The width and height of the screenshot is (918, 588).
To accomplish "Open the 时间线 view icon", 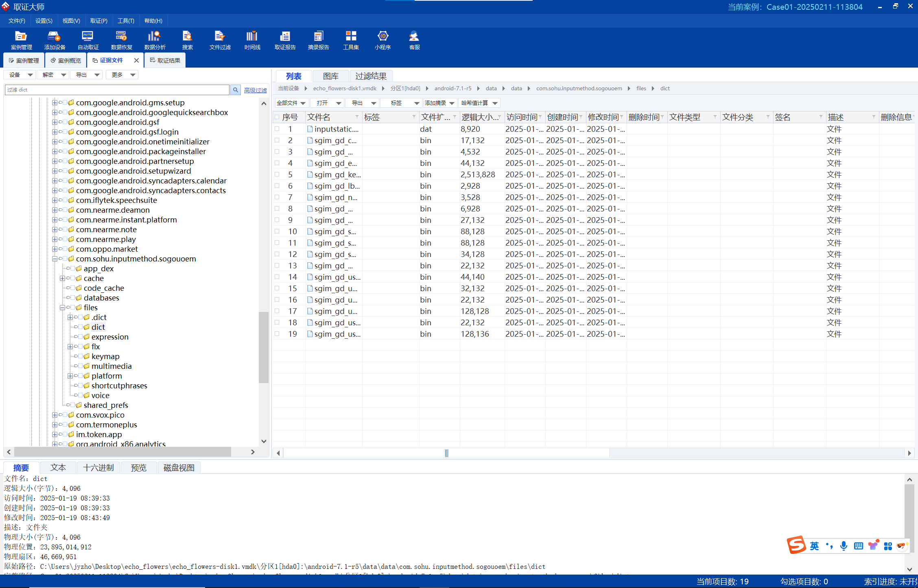I will click(252, 40).
